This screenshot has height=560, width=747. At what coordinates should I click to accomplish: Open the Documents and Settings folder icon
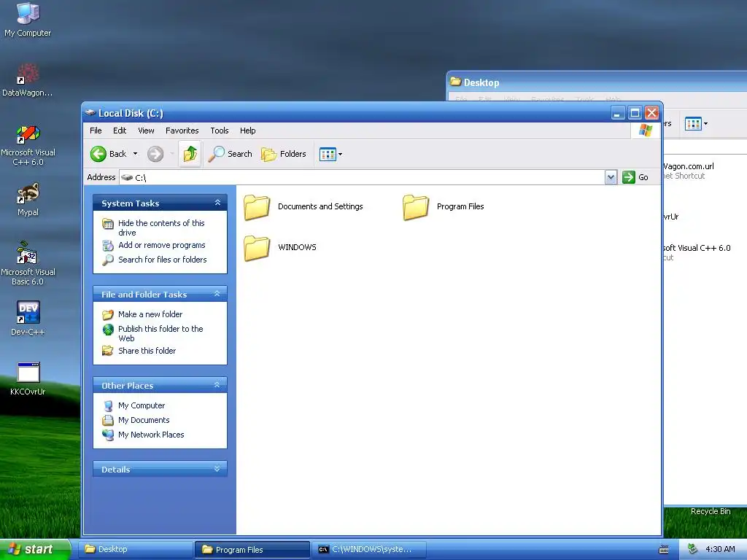point(257,207)
